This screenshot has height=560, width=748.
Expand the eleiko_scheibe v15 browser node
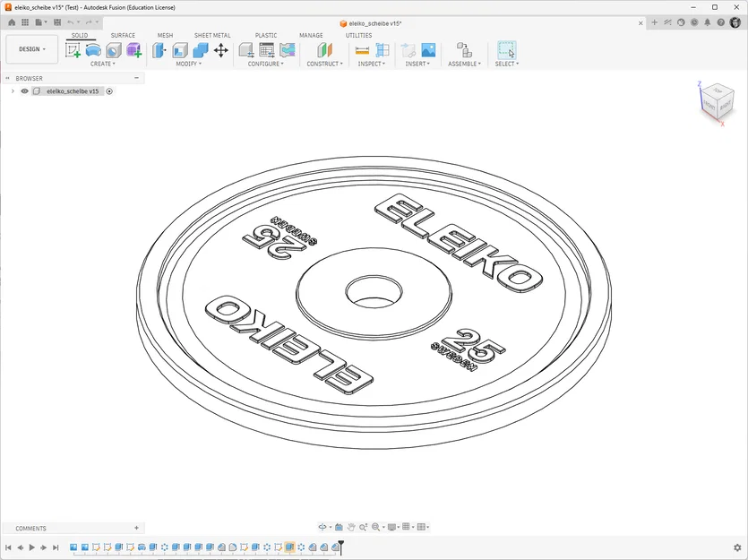point(13,91)
